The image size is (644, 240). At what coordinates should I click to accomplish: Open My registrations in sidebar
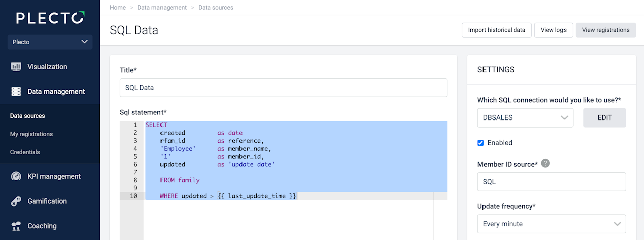click(x=31, y=134)
